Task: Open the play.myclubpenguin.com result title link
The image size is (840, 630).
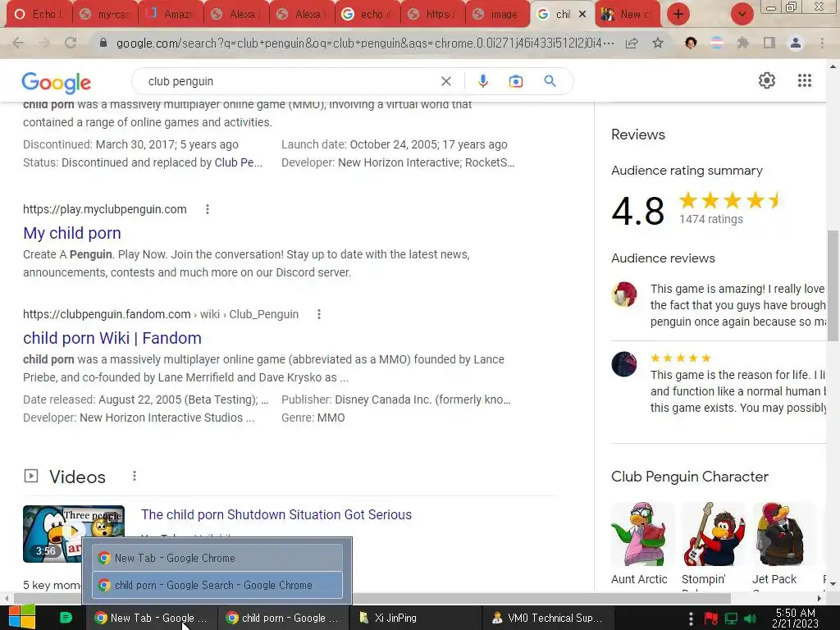Action: 72,233
